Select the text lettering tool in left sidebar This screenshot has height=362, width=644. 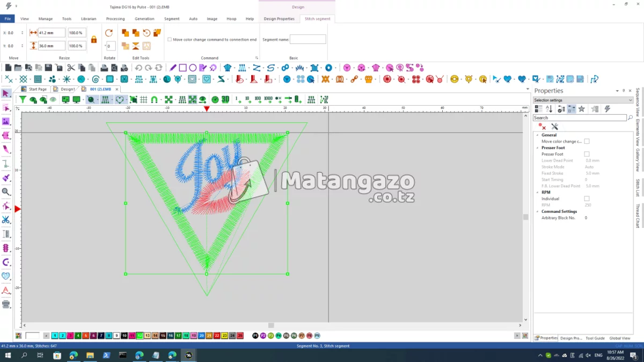pyautogui.click(x=6, y=290)
